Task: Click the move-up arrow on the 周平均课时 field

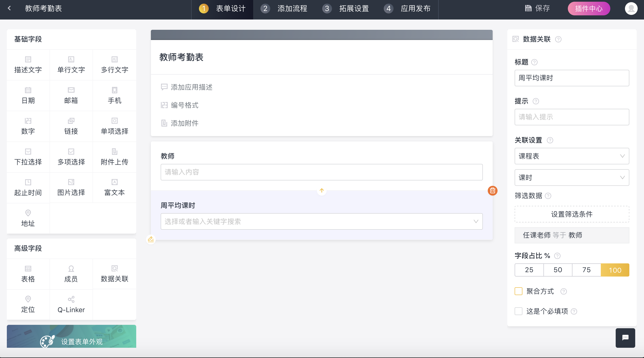Action: (322, 191)
